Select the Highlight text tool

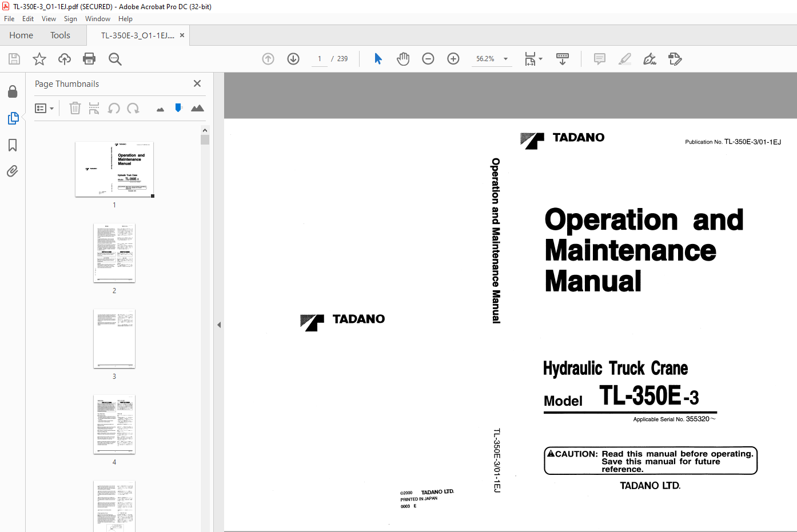[x=625, y=59]
